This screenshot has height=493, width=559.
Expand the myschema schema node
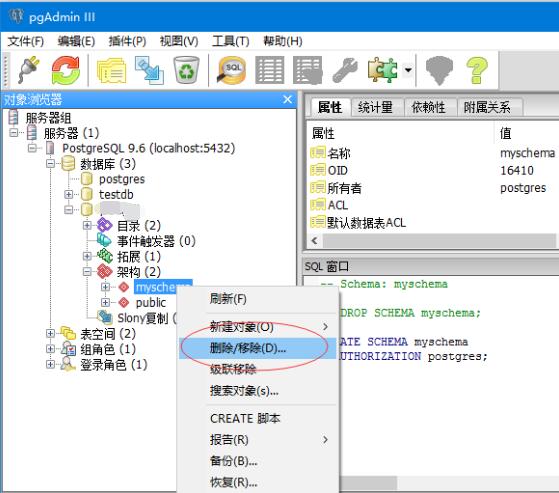(x=105, y=287)
